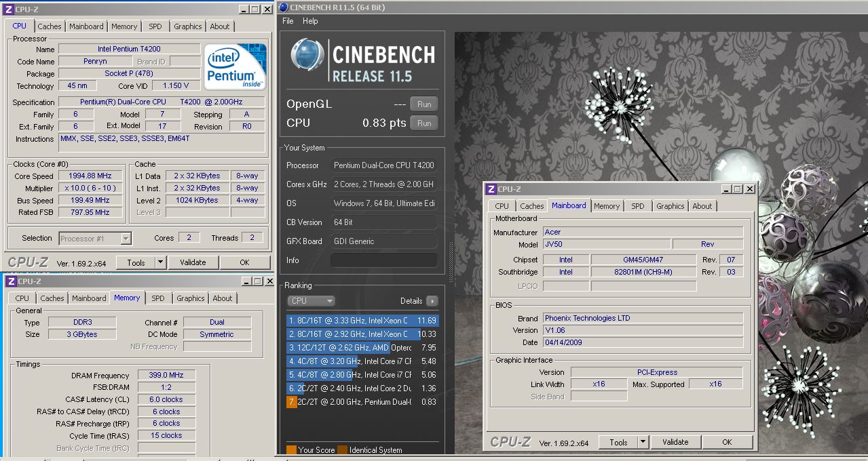Click Chipset value GM45/GM47

[x=643, y=260]
